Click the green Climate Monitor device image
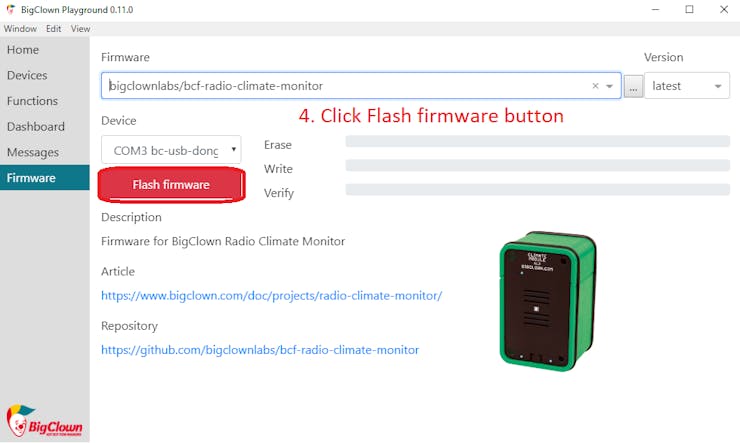 click(547, 301)
